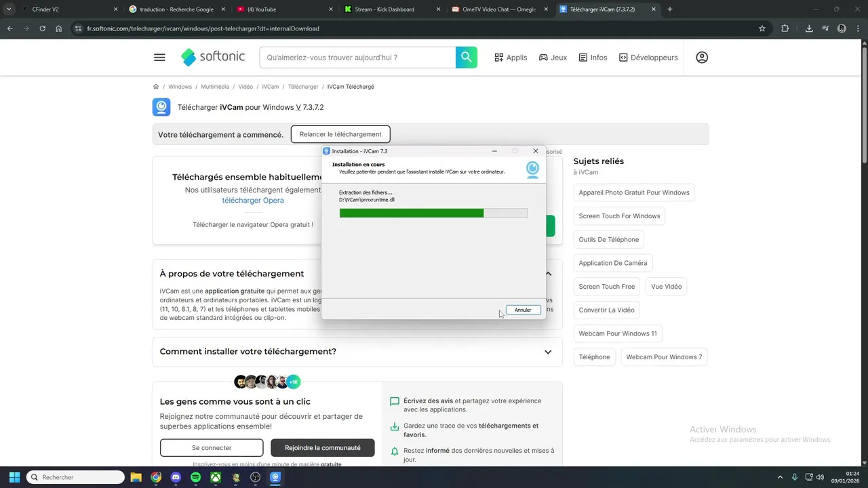Image resolution: width=868 pixels, height=488 pixels.
Task: Open the Vidéo breadcrumb link
Action: pyautogui.click(x=245, y=87)
